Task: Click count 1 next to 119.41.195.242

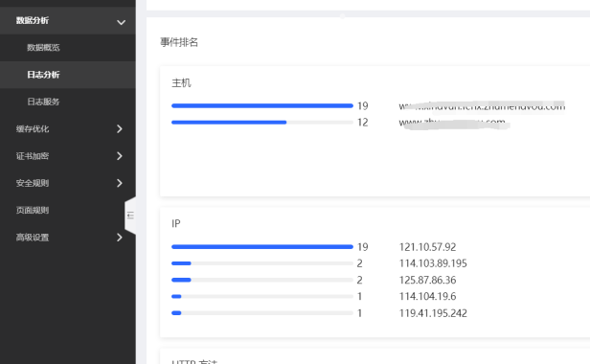Action: tap(360, 313)
